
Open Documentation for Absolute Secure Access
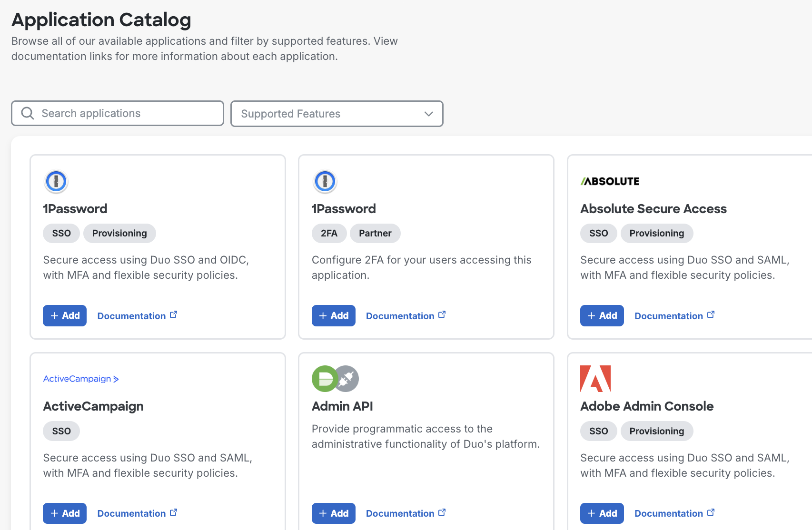coord(668,316)
